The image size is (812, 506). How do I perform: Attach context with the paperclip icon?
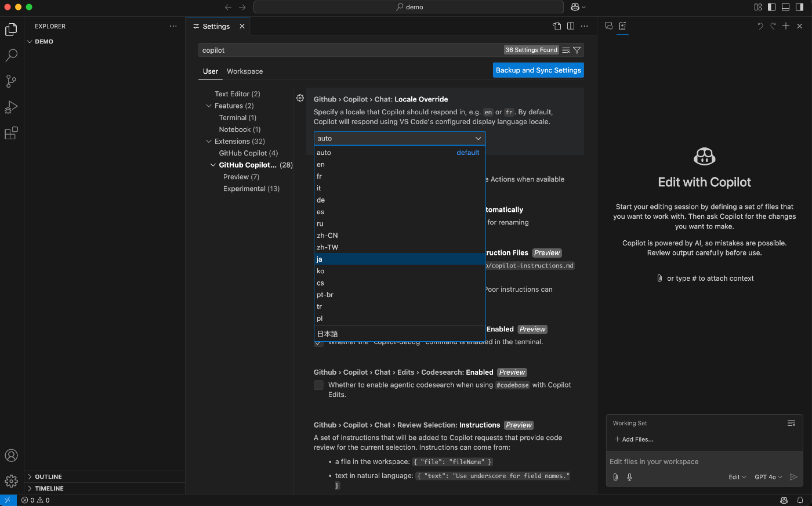pos(615,477)
